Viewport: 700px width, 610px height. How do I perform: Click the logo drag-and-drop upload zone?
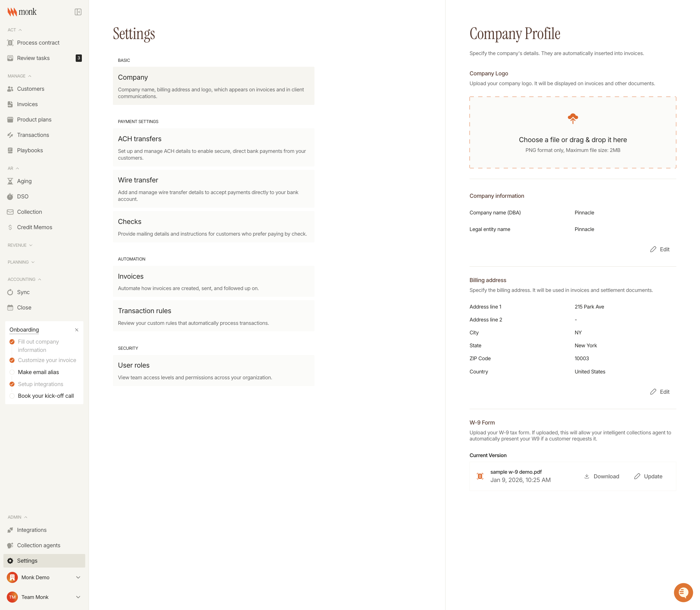coord(573,133)
